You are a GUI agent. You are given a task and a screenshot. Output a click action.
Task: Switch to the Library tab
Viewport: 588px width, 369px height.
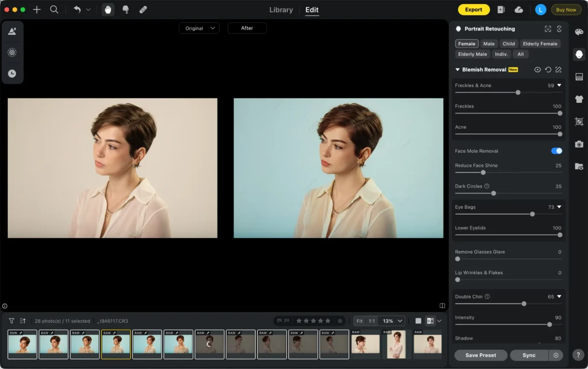[x=281, y=10]
